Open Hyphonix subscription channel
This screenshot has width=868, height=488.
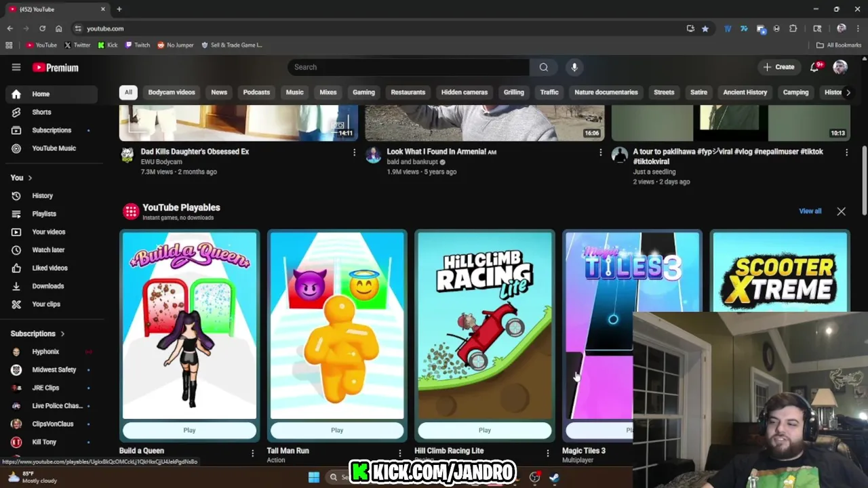point(52,352)
